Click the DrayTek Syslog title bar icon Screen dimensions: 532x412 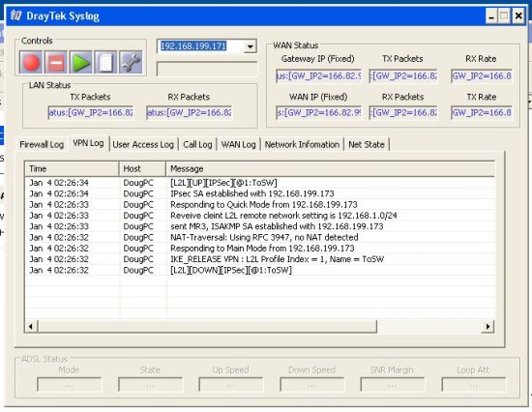[15, 15]
